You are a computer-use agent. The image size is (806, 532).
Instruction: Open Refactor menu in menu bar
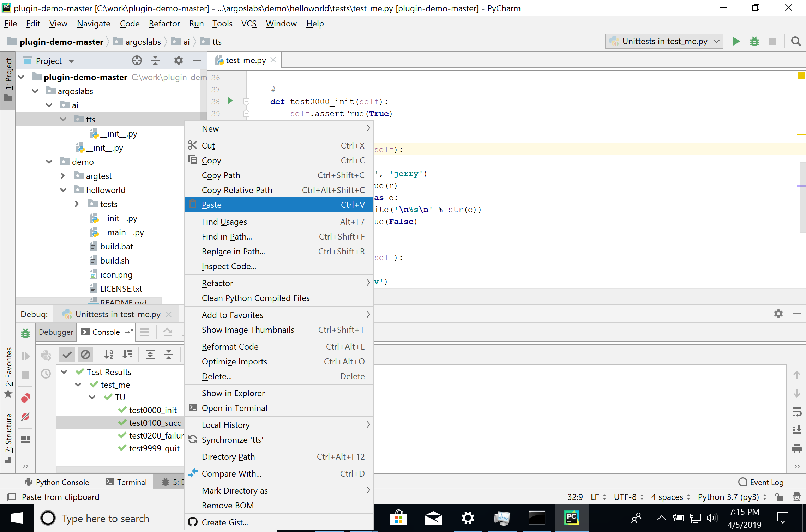tap(164, 24)
